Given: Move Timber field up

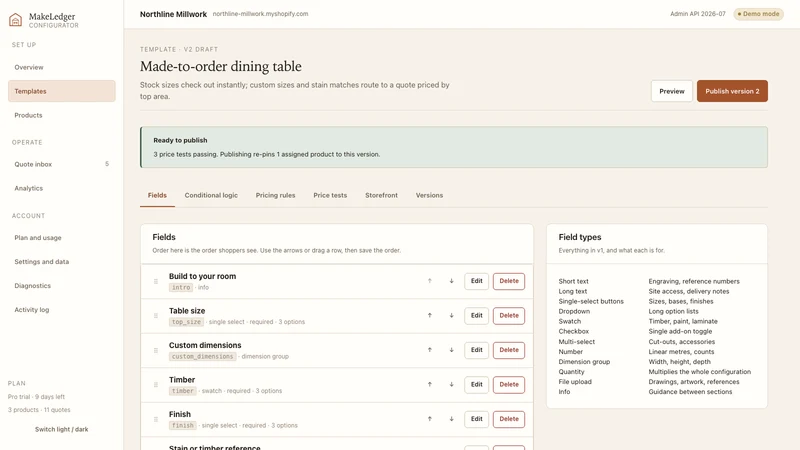Looking at the screenshot, I should (430, 384).
